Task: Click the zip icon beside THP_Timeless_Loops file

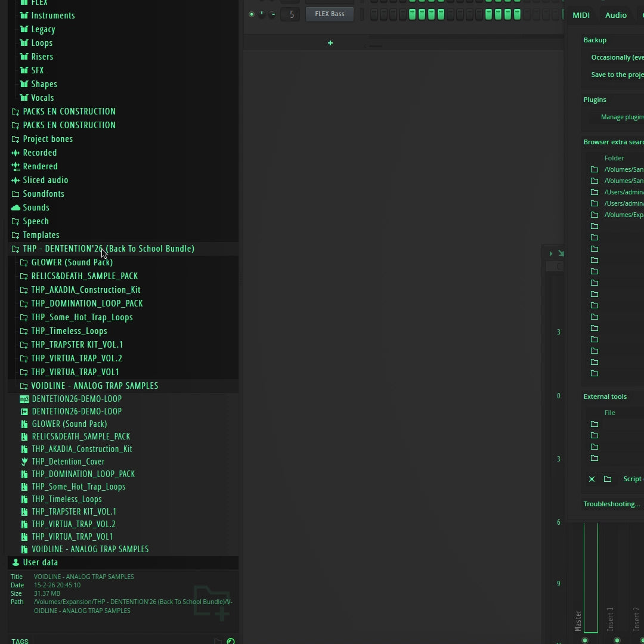Action: (x=24, y=500)
